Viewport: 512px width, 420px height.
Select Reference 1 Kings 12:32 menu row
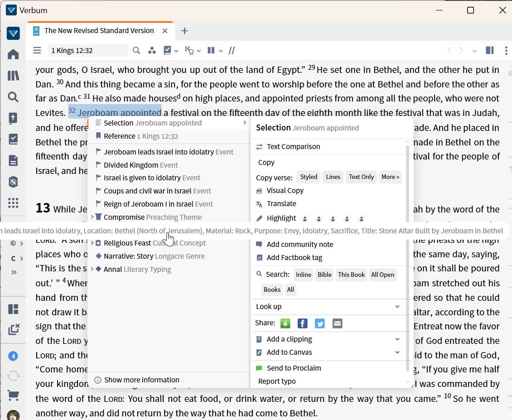[x=169, y=136]
